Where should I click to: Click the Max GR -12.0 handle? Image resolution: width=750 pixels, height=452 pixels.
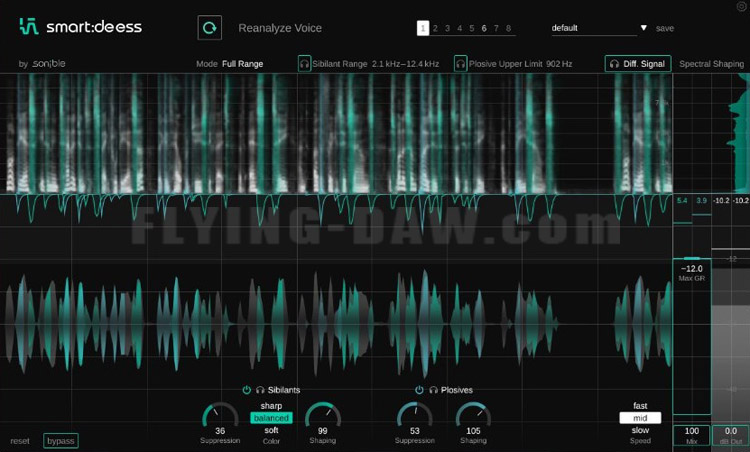[x=692, y=259]
